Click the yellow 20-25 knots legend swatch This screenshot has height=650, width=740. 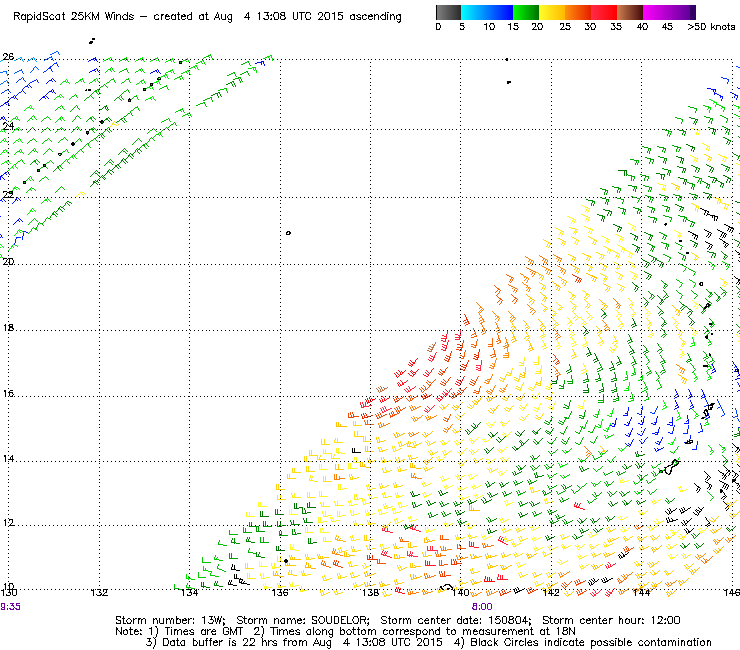point(551,12)
